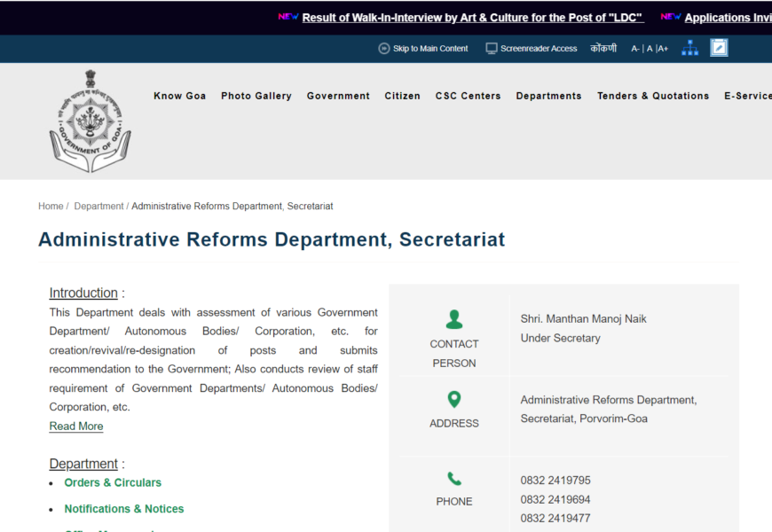Screen dimensions: 772x532
Task: Click the Government of Goa emblem logo
Action: pos(90,121)
